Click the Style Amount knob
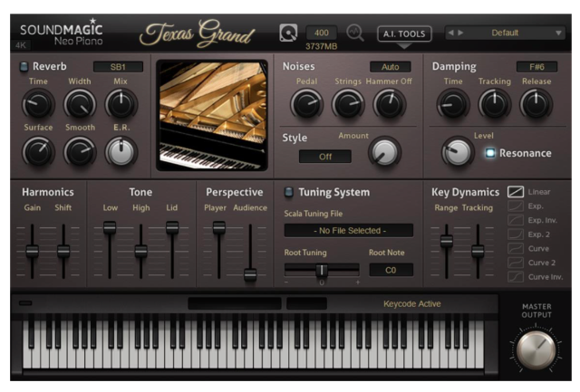The height and width of the screenshot is (392, 580). click(x=384, y=152)
